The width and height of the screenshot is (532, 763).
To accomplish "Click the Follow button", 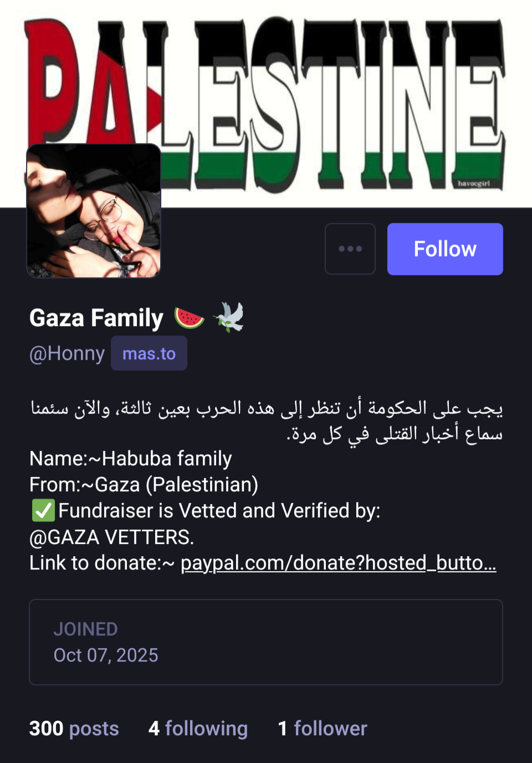I will (445, 249).
